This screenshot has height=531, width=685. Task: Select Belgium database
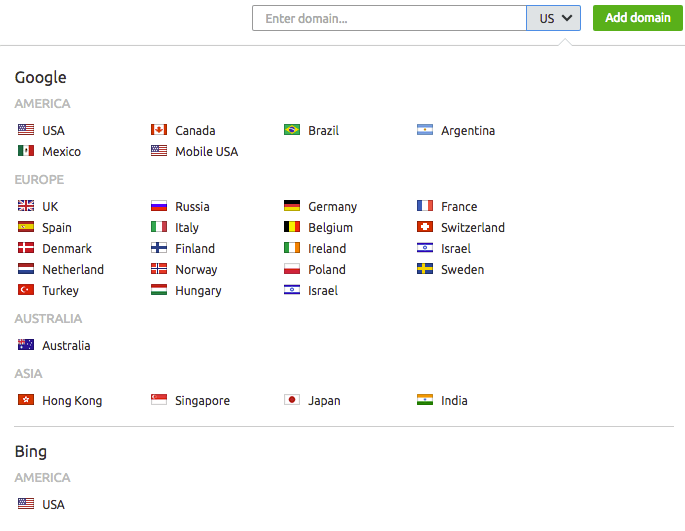[330, 228]
